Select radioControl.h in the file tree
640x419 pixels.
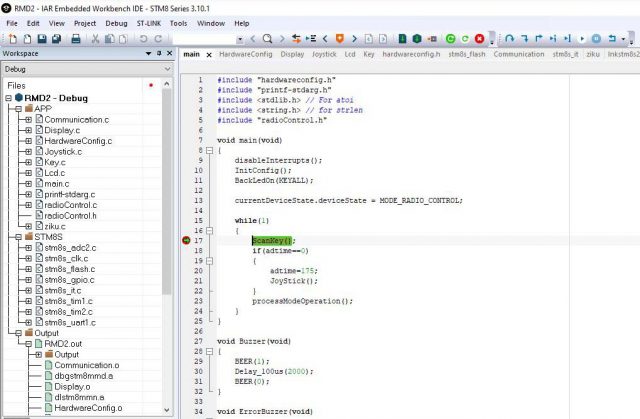(70, 216)
